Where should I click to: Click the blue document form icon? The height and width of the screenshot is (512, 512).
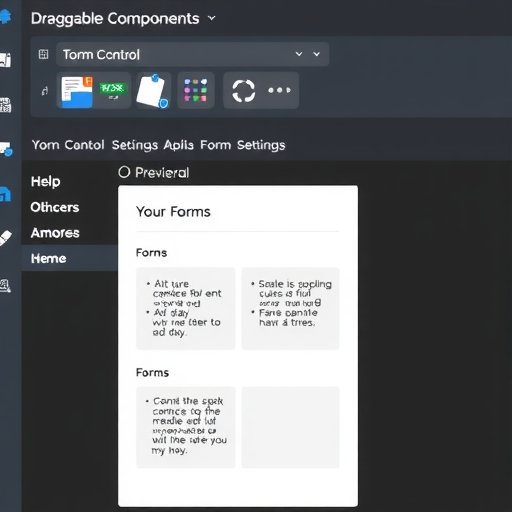point(77,92)
